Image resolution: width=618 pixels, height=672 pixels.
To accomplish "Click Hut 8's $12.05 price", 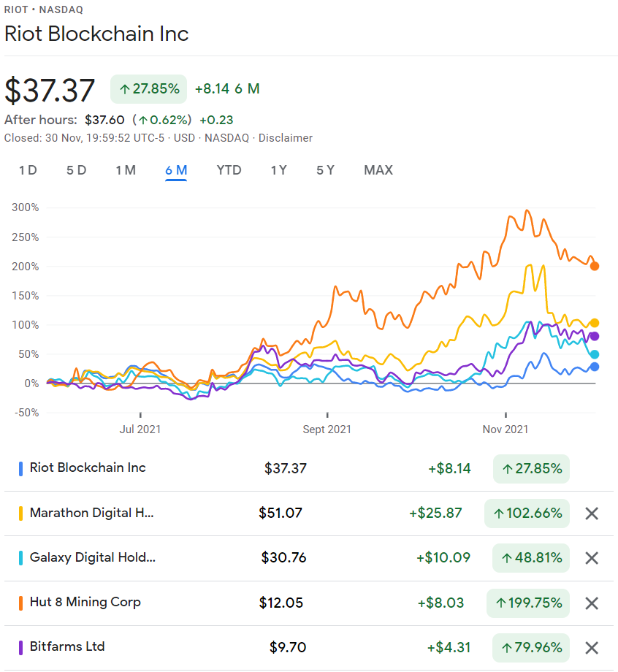I will tap(281, 603).
